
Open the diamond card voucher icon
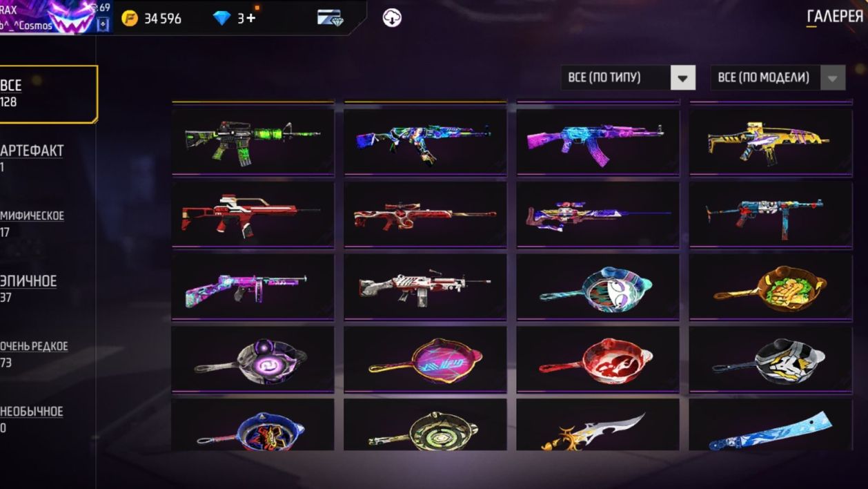330,18
